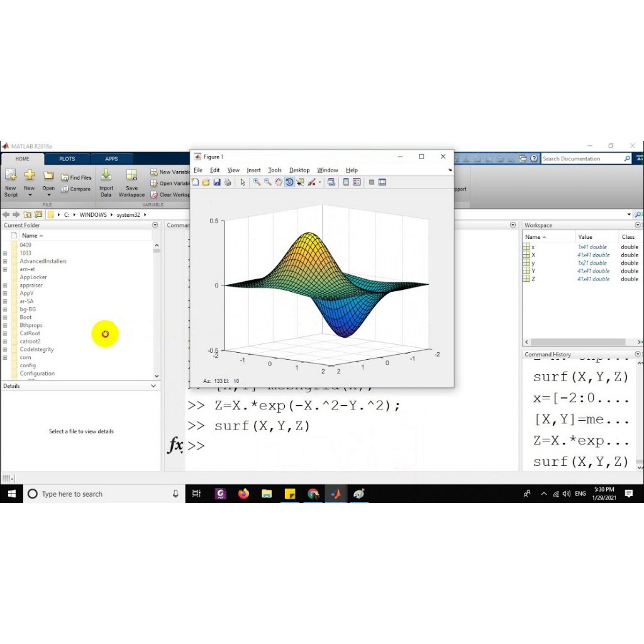This screenshot has width=644, height=644.
Task: Click Save Workspace in the ribbon
Action: tap(131, 182)
